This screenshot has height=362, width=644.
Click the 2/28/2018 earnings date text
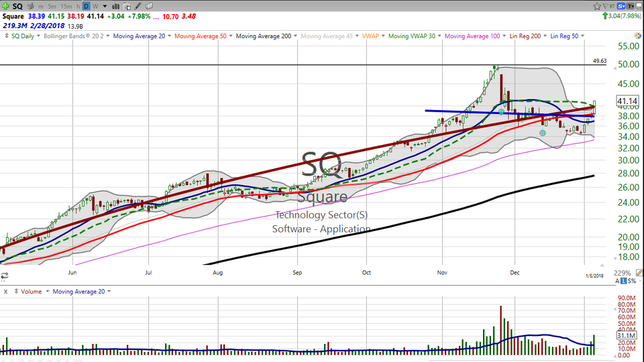tap(47, 26)
